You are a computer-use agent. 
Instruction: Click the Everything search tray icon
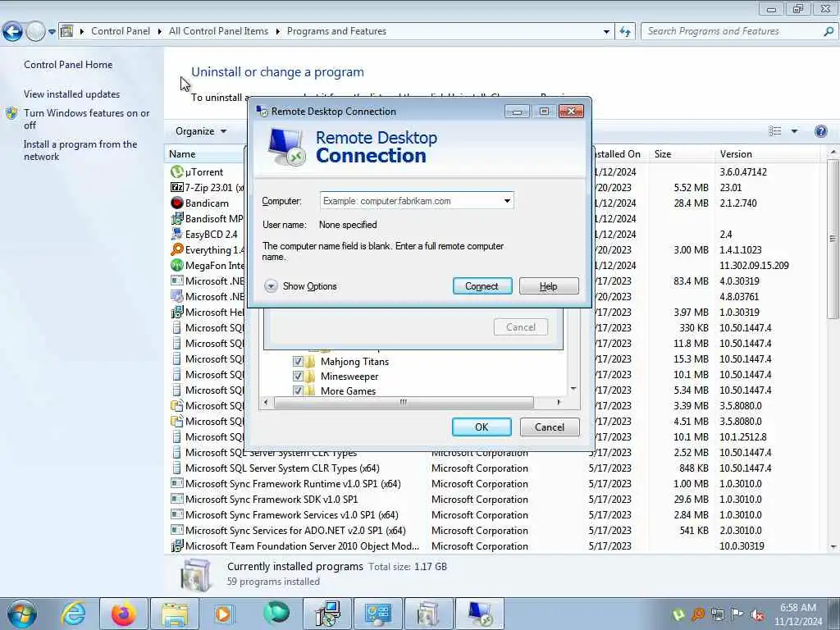pos(698,614)
